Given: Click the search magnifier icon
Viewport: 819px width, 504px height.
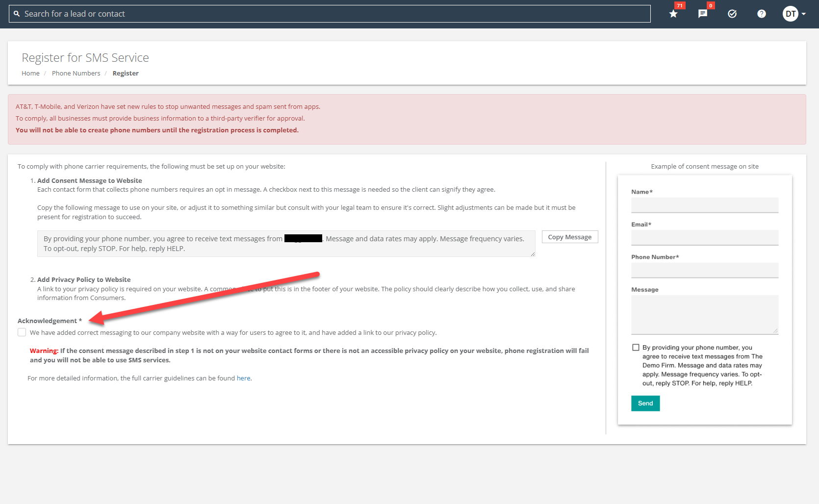Looking at the screenshot, I should coord(17,14).
